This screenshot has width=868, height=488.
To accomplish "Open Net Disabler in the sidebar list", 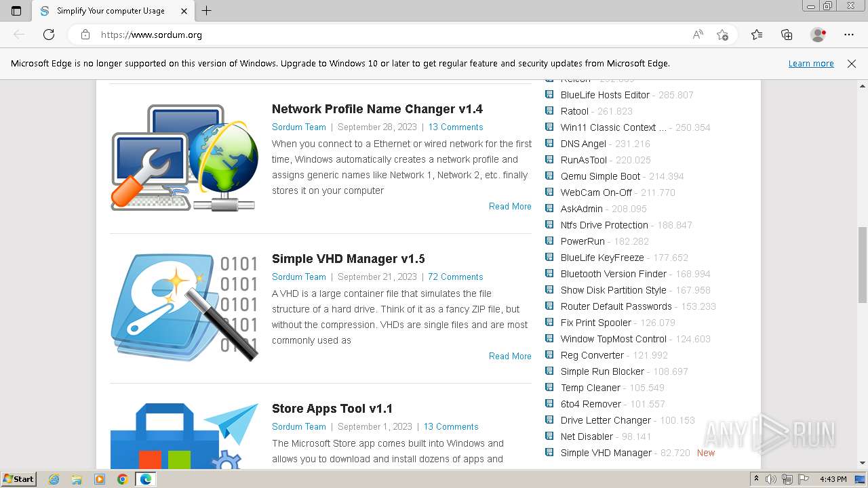I will (x=587, y=436).
